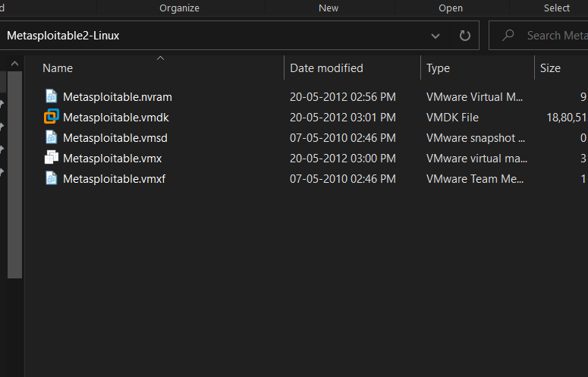Viewport: 588px width, 377px height.
Task: Select Metasploitable.vmx file name
Action: pos(112,159)
